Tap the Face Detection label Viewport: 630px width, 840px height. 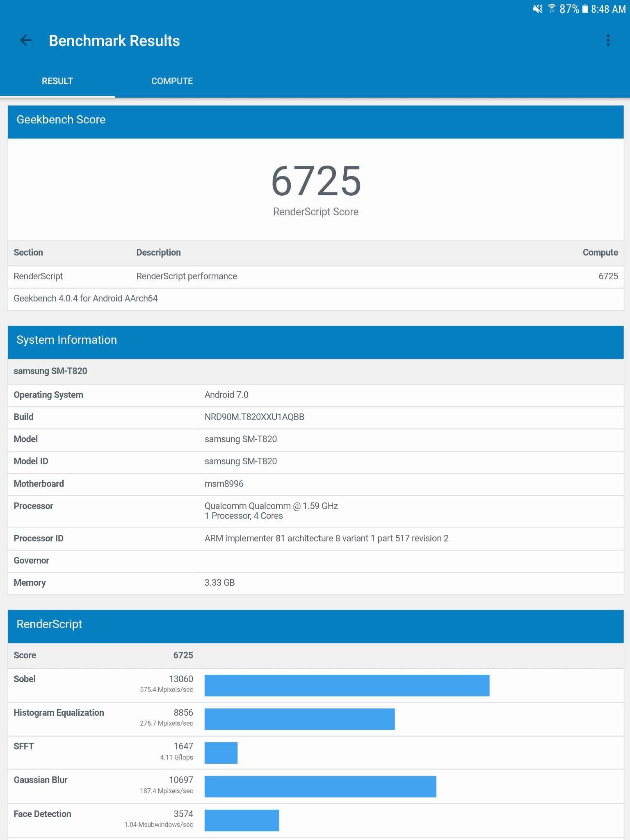tap(43, 814)
